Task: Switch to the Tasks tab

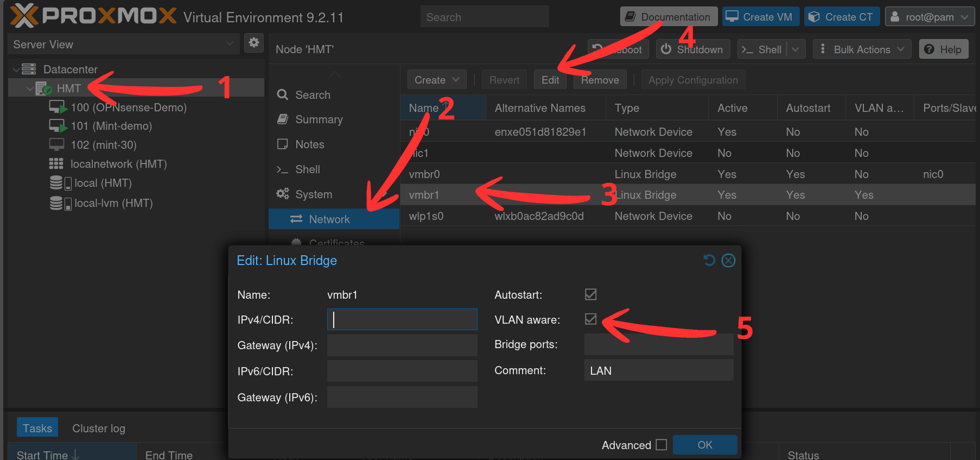Action: pos(37,428)
